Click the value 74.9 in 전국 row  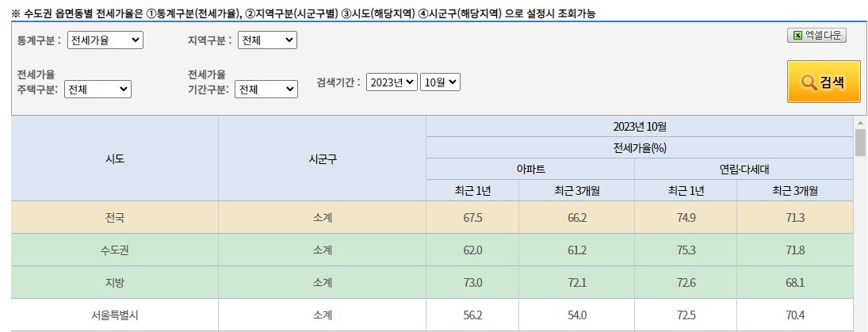pos(686,217)
